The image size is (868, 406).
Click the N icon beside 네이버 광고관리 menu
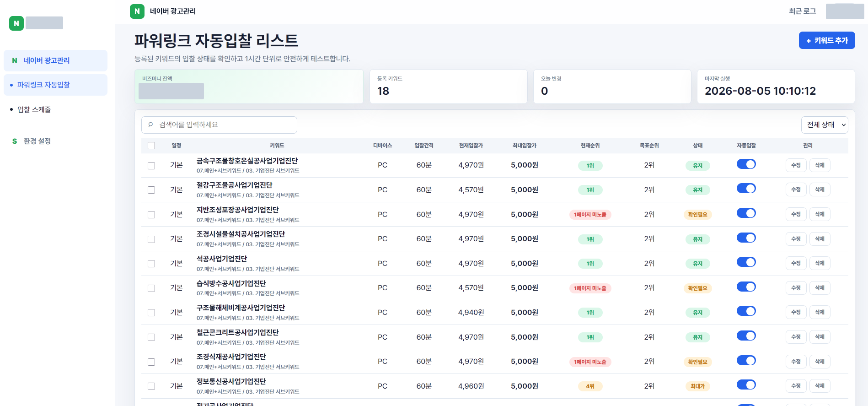click(x=15, y=60)
